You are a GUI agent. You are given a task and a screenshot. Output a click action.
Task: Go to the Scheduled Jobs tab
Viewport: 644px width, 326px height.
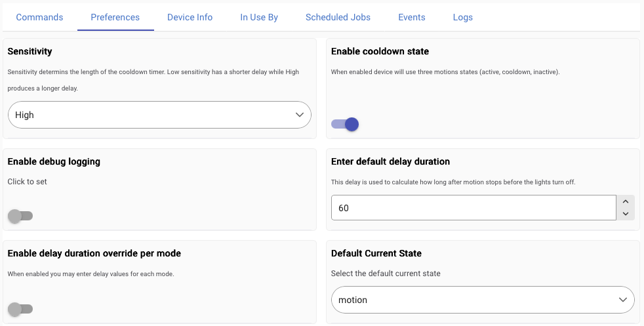click(x=338, y=17)
